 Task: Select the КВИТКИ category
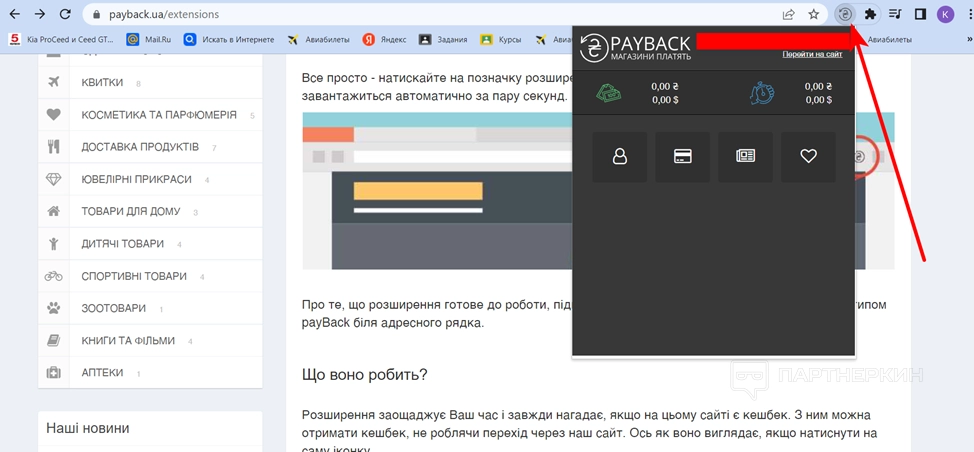coord(150,83)
